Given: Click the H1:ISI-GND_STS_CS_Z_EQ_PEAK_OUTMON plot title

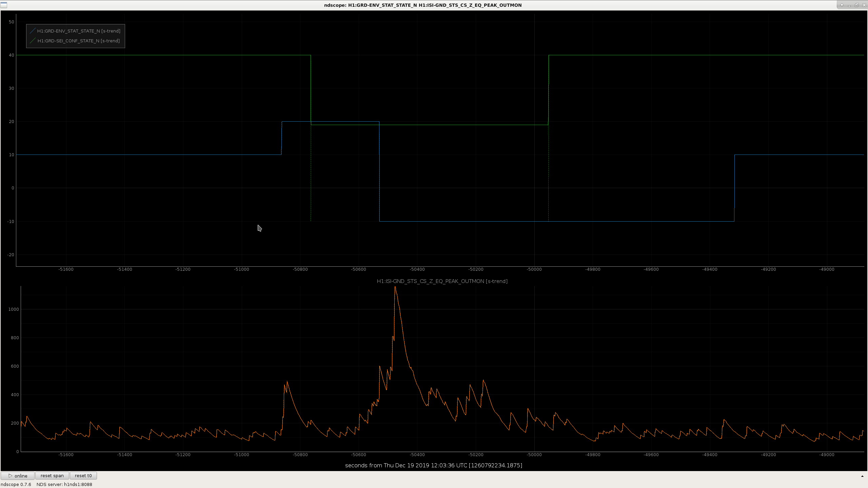Looking at the screenshot, I should (x=442, y=281).
